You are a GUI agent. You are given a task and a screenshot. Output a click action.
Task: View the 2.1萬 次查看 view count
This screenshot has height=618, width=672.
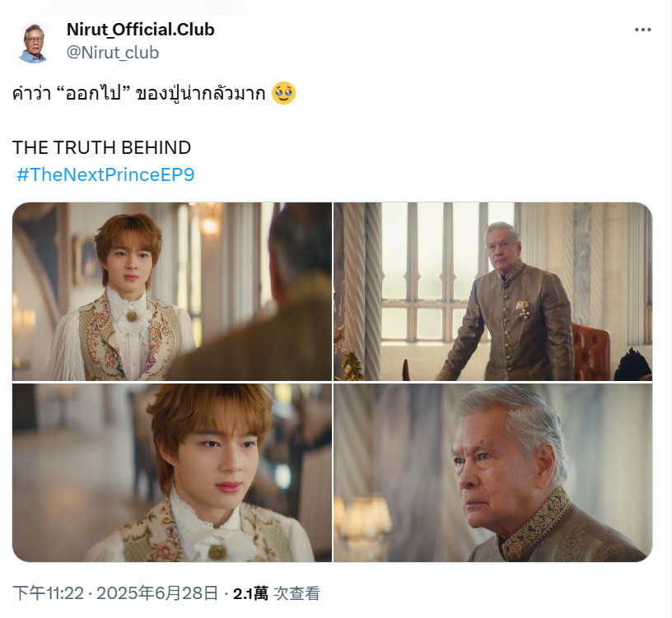277,593
